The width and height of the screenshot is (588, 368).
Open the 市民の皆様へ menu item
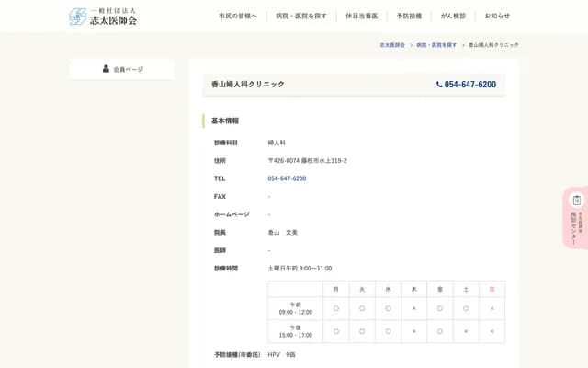pyautogui.click(x=238, y=17)
